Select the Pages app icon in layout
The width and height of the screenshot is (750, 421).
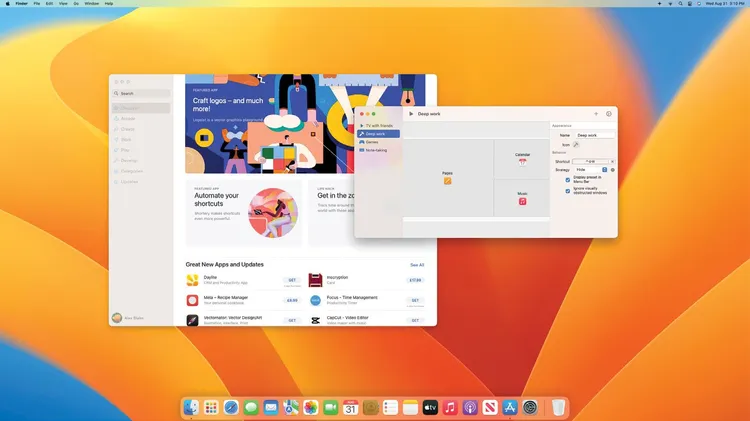point(448,181)
